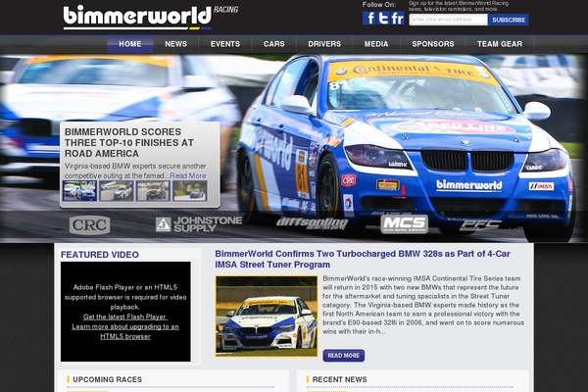
Task: Select the second slideshow thumbnail
Action: (117, 190)
